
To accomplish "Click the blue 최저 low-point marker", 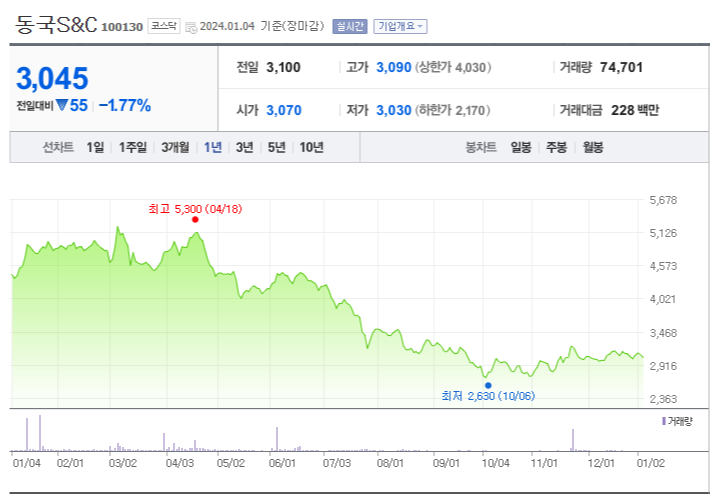I will pos(488,385).
